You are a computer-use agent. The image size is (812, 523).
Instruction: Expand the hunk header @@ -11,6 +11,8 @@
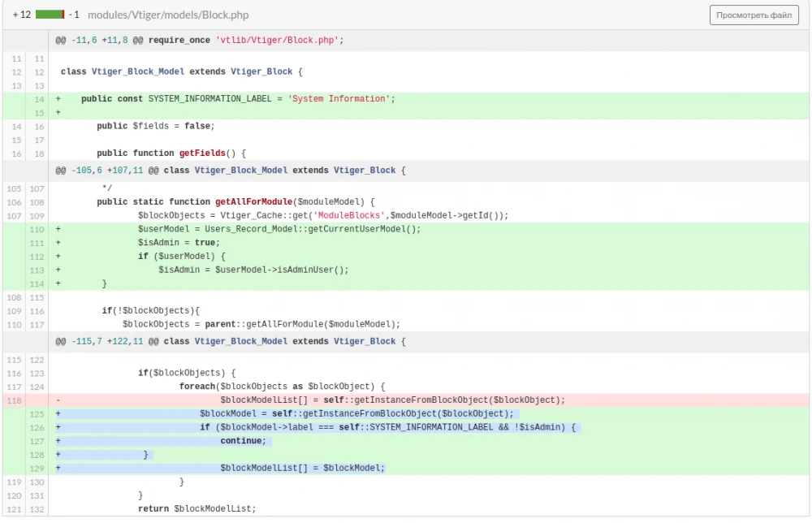[200, 40]
